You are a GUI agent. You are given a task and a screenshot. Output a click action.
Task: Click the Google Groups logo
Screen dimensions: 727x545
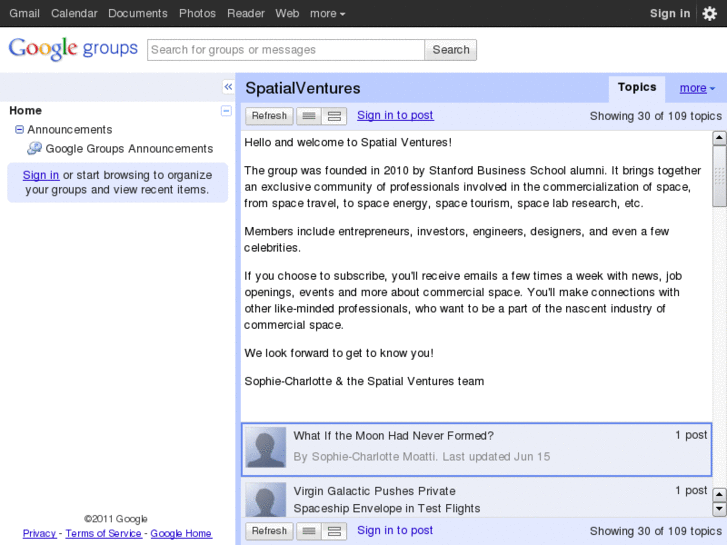click(x=73, y=49)
